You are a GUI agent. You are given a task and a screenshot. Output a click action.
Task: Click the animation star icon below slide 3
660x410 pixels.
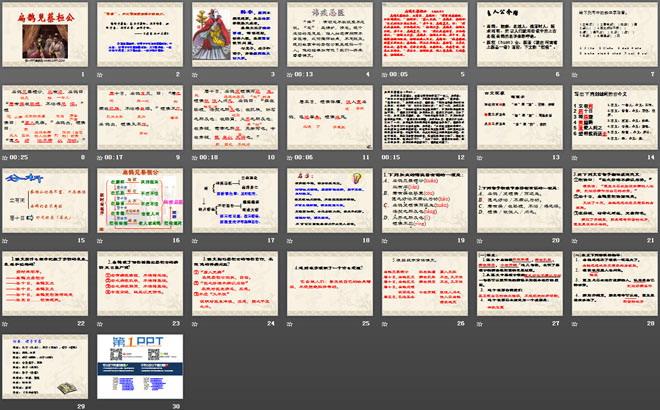(197, 75)
